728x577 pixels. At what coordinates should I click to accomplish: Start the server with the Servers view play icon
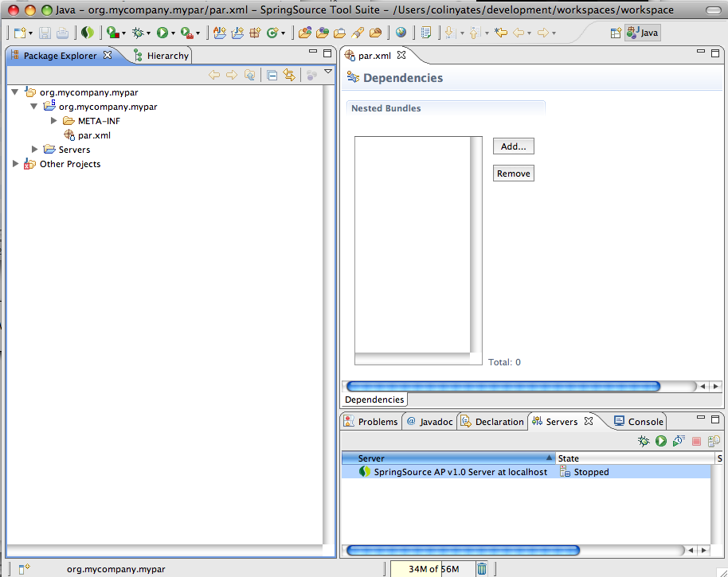pyautogui.click(x=660, y=441)
